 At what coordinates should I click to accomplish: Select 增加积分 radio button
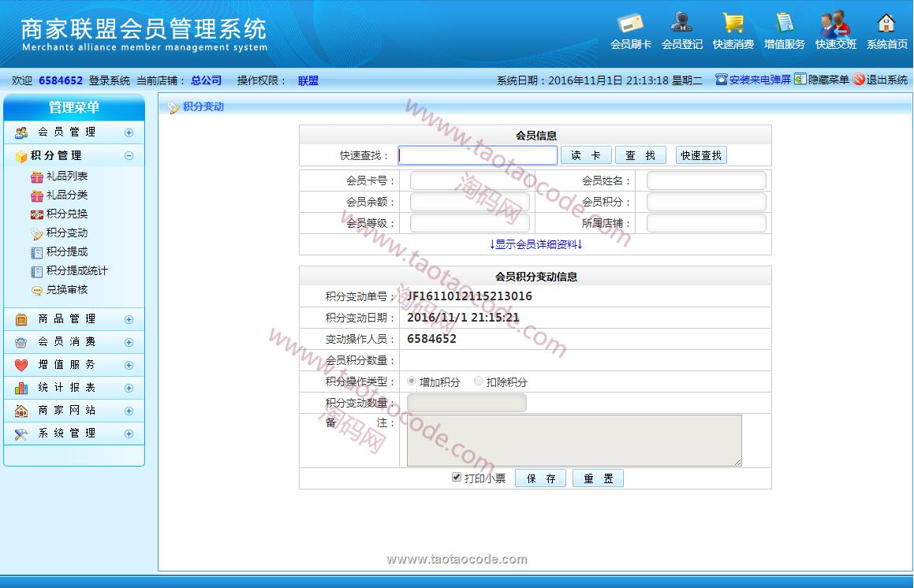pos(412,381)
